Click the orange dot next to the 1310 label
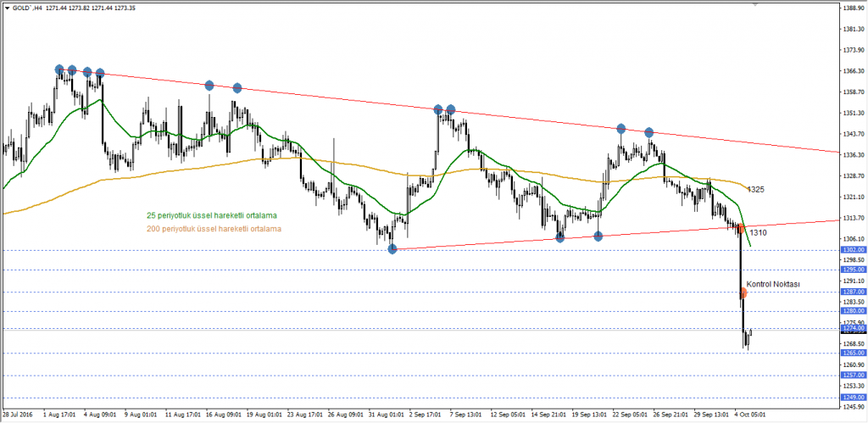This screenshot has width=868, height=423. click(x=741, y=227)
